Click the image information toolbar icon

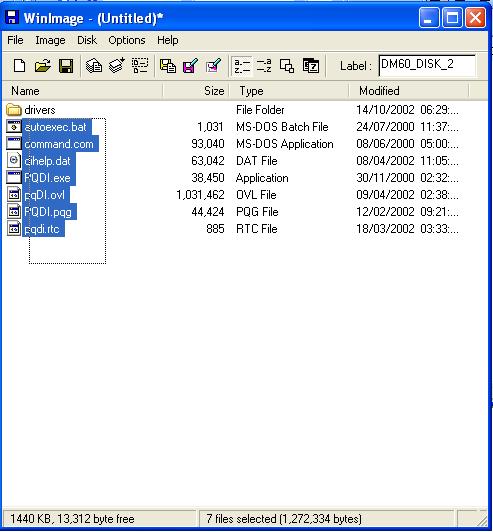pyautogui.click(x=311, y=65)
